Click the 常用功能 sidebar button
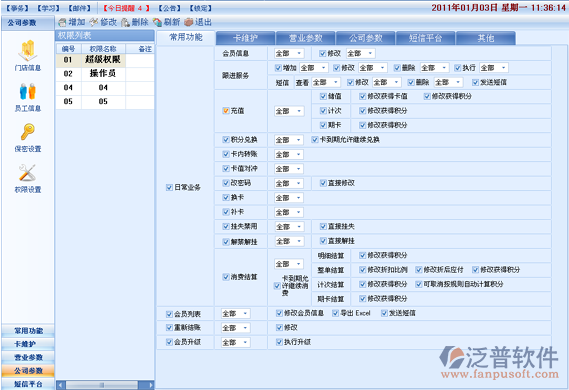The image size is (569, 390). click(x=28, y=331)
